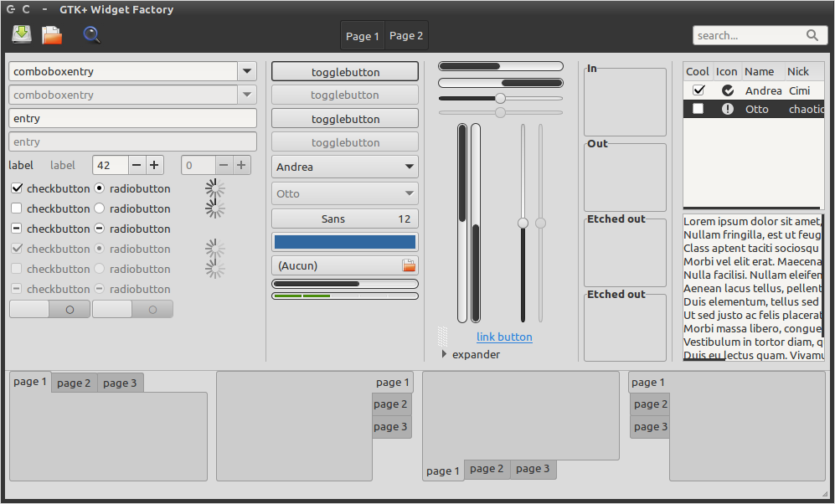Viewport: 835px width, 504px height.
Task: Select page 3 tab in bottom-tabbed notebook
Action: pyautogui.click(x=533, y=469)
